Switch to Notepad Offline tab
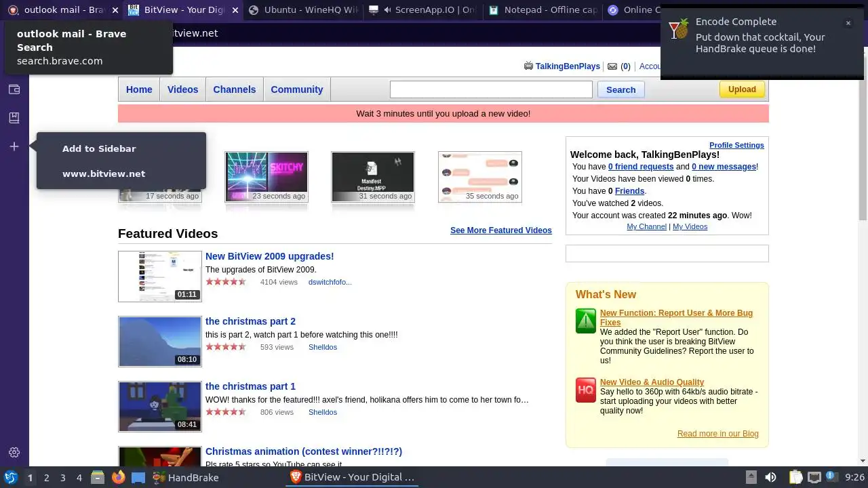Viewport: 868px width, 488px height. click(x=542, y=10)
